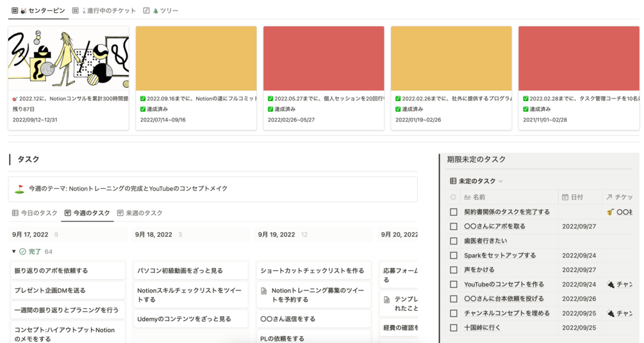Click the 期限未定のタスク heading

pos(476,159)
